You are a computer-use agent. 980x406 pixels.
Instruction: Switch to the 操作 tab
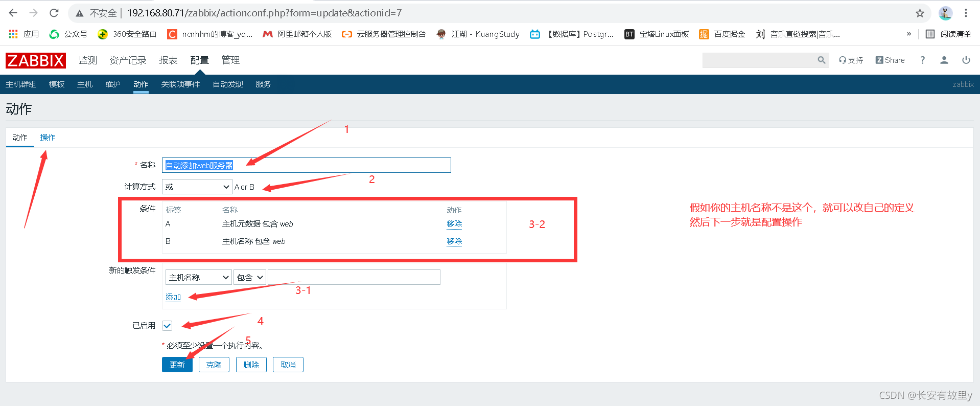(48, 138)
